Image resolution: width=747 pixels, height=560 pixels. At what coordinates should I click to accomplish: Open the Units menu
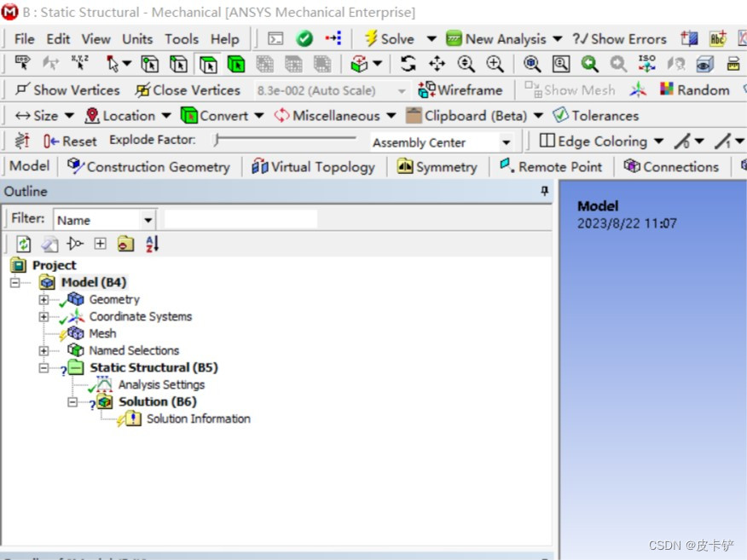pos(137,38)
